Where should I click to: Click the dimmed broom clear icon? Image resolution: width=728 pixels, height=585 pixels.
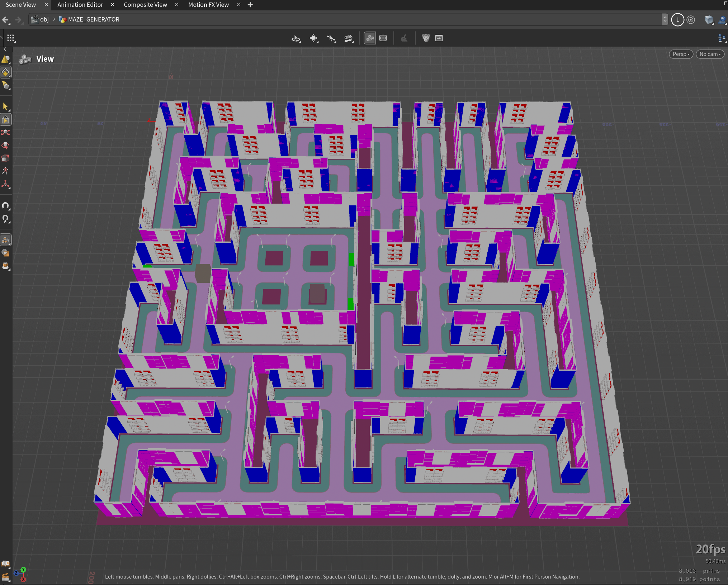tap(404, 38)
